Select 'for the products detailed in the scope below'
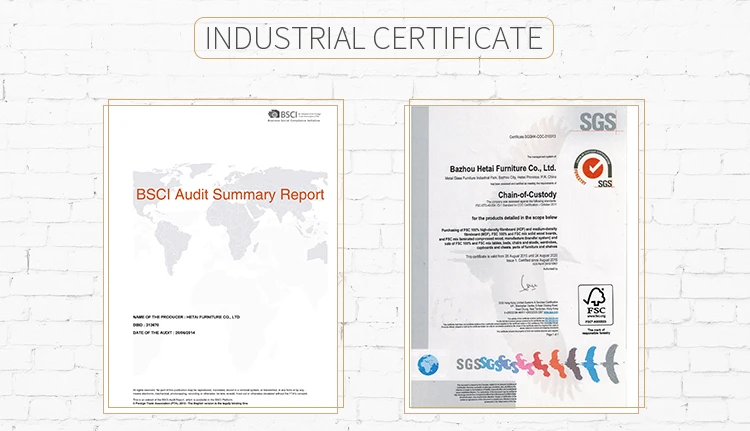Image resolution: width=750 pixels, height=431 pixels. (x=514, y=218)
